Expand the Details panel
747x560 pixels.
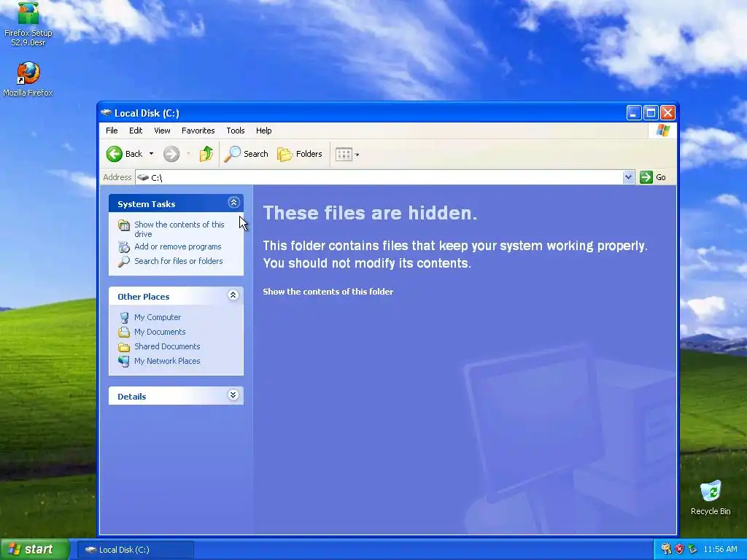tap(233, 395)
